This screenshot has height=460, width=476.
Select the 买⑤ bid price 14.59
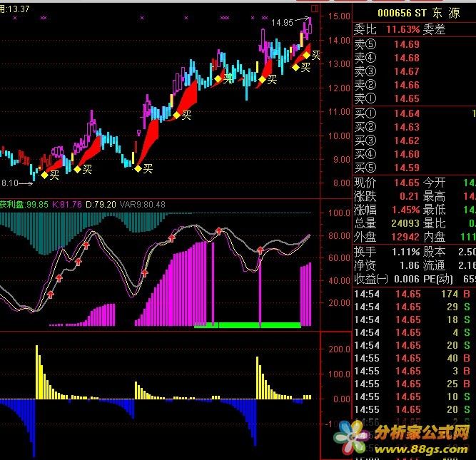(x=407, y=168)
